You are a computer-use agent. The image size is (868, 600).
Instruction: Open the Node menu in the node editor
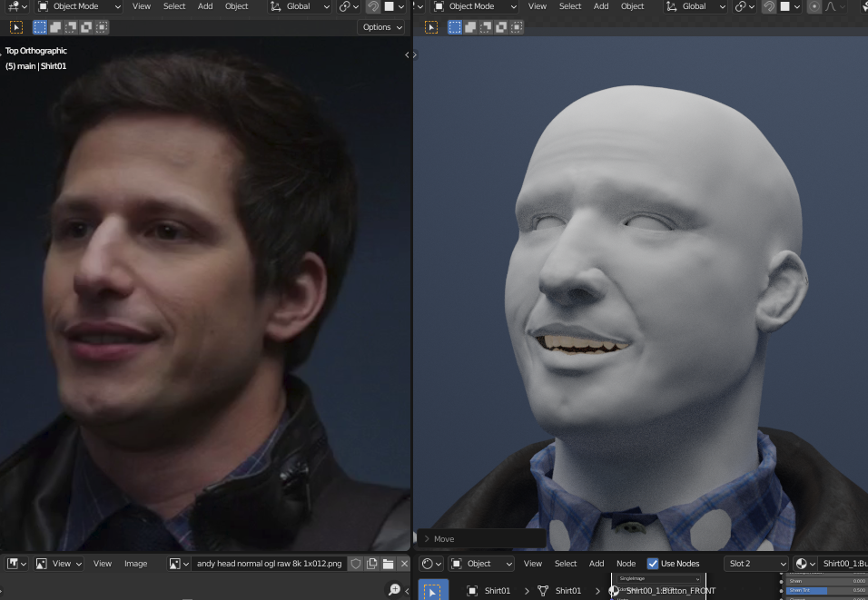coord(626,564)
